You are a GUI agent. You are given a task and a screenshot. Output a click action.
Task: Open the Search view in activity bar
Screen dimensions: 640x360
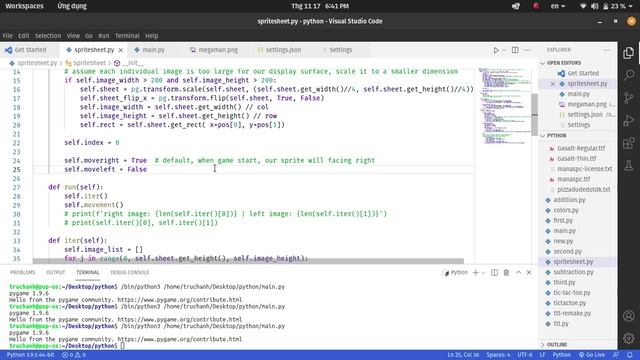[629, 75]
